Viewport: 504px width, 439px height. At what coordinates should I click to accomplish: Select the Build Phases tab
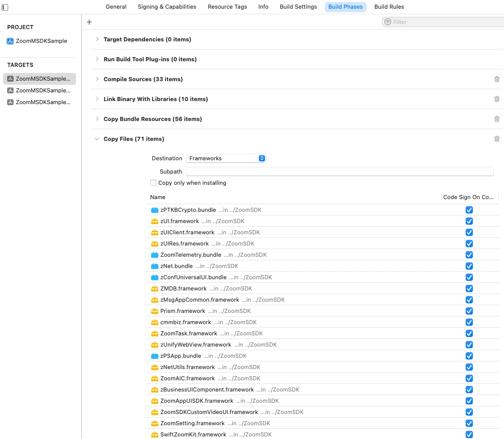(345, 7)
